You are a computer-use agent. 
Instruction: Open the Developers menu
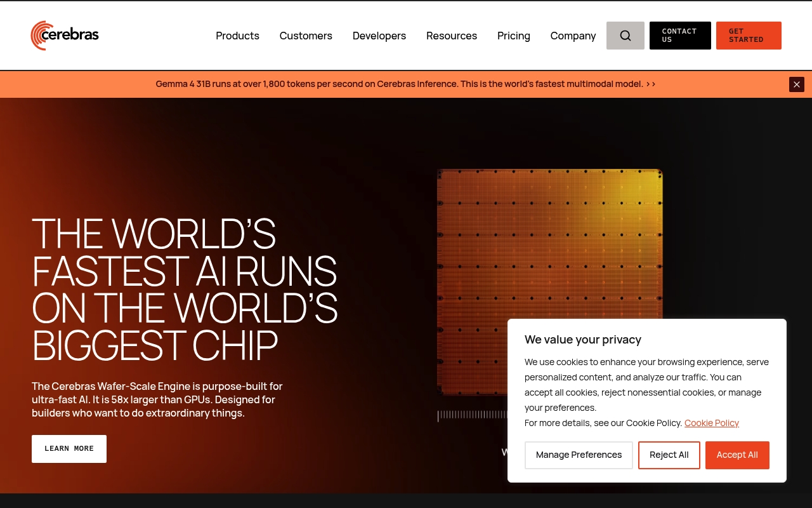pyautogui.click(x=379, y=36)
